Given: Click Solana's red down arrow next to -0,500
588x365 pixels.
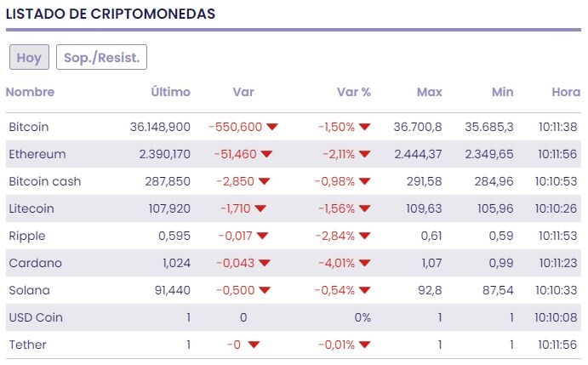Looking at the screenshot, I should pyautogui.click(x=261, y=290).
